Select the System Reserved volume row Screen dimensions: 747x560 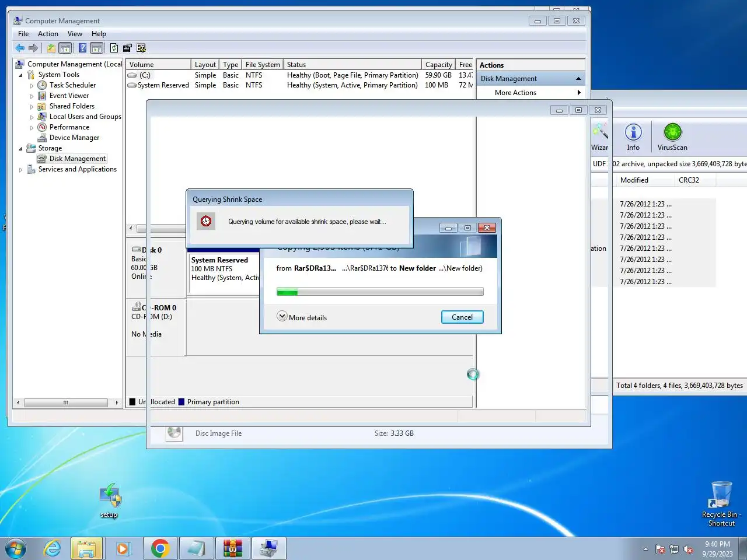click(x=300, y=85)
